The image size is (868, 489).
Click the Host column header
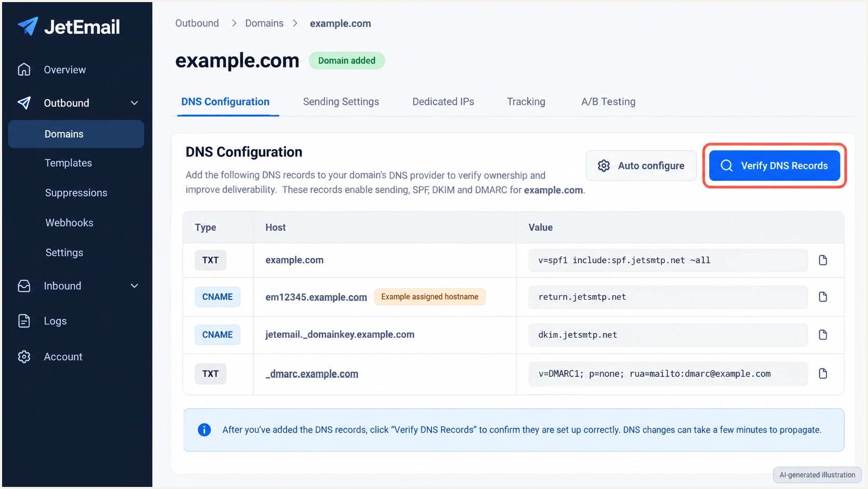click(276, 228)
